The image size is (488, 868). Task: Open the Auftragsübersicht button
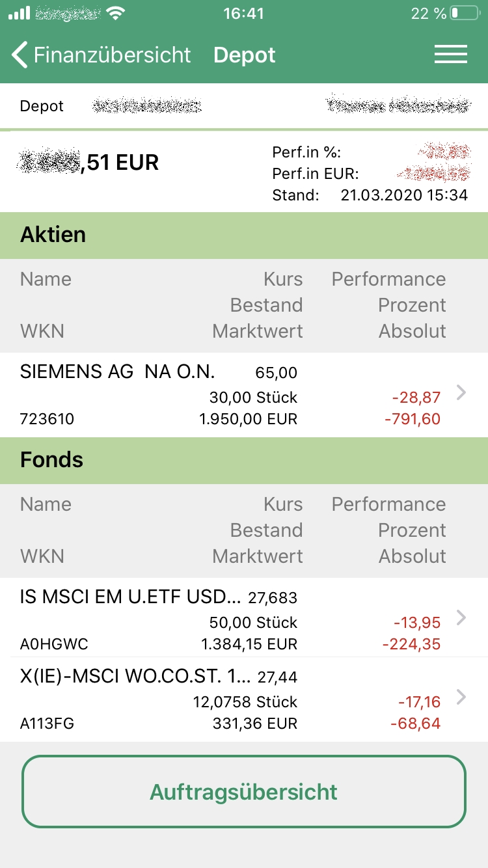click(244, 791)
